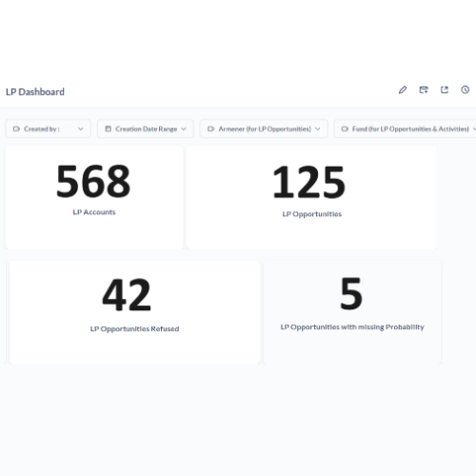The image size is (476, 476).
Task: Click the LP Opportunities Refused label
Action: 134,328
